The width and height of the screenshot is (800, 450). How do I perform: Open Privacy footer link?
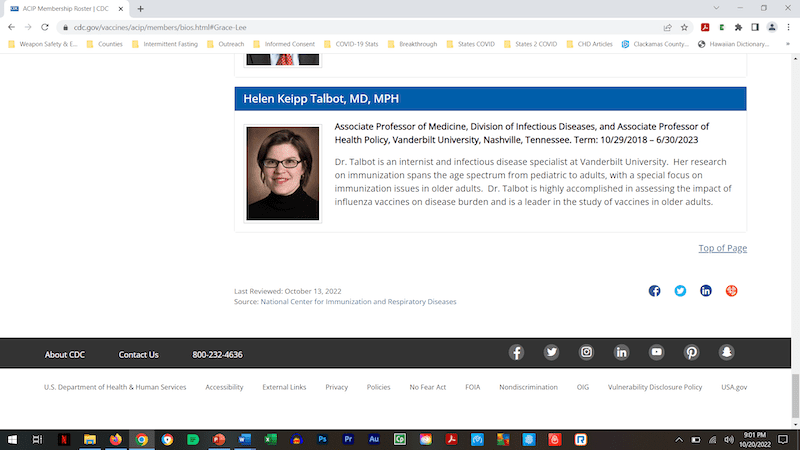point(337,387)
